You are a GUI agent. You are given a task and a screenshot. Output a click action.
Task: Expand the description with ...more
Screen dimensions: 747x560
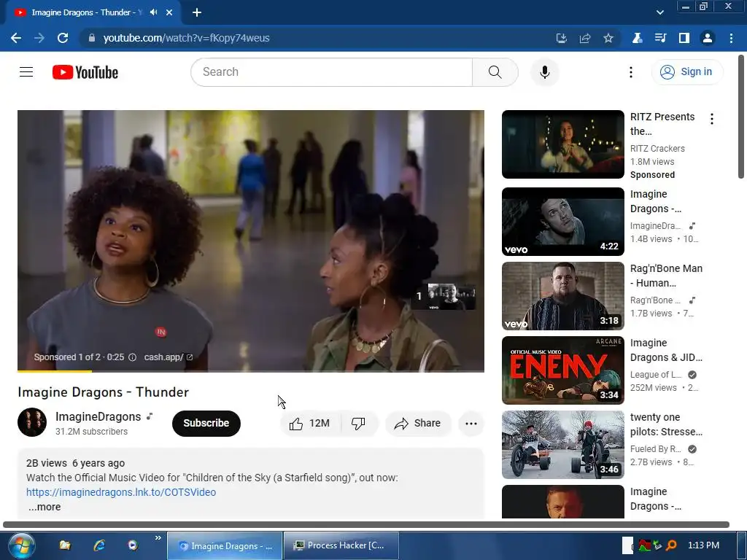[x=44, y=507]
